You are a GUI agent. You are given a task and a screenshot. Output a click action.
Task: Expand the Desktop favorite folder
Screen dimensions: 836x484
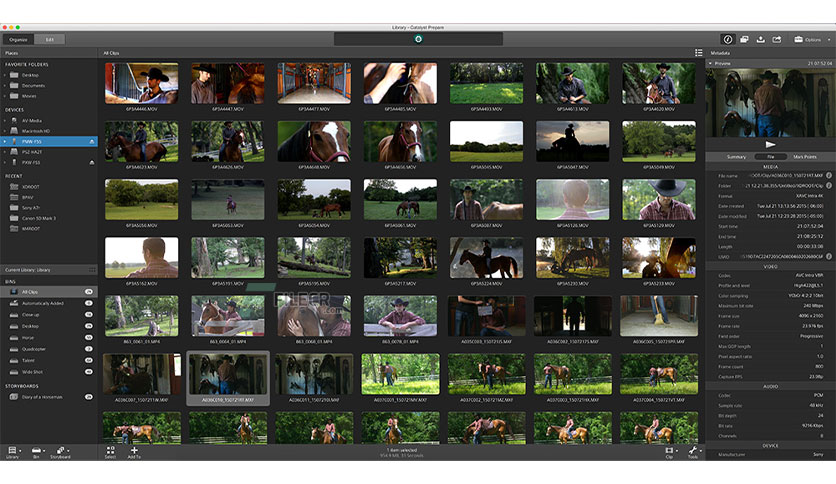pyautogui.click(x=5, y=75)
